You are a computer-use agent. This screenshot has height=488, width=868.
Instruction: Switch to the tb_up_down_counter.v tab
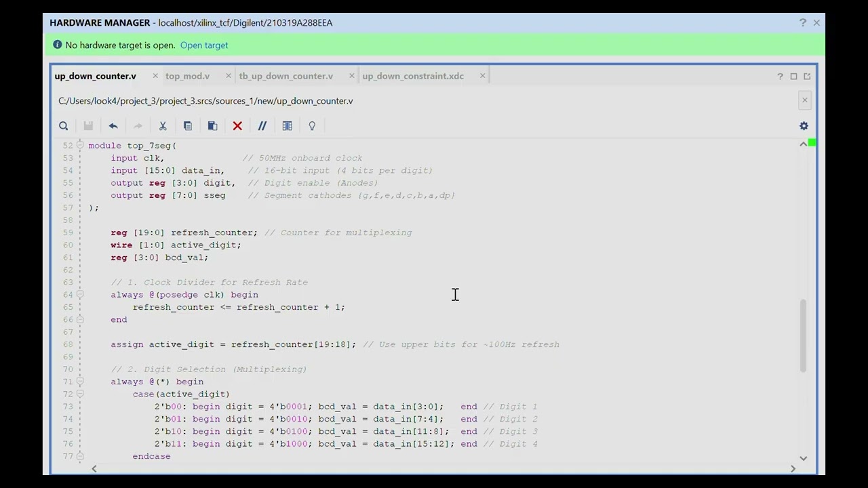click(x=286, y=76)
